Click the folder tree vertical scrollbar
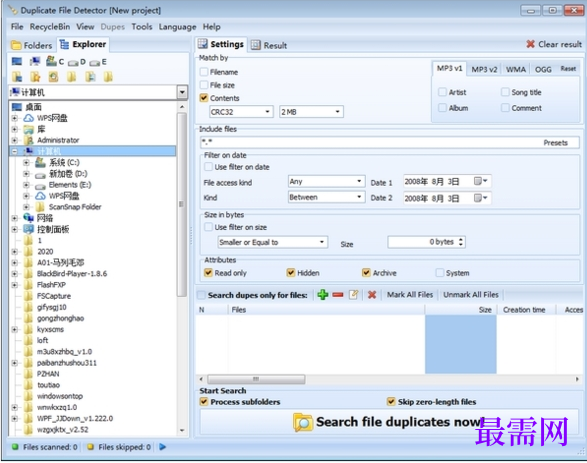Image resolution: width=587 pixels, height=463 pixels. (x=182, y=205)
